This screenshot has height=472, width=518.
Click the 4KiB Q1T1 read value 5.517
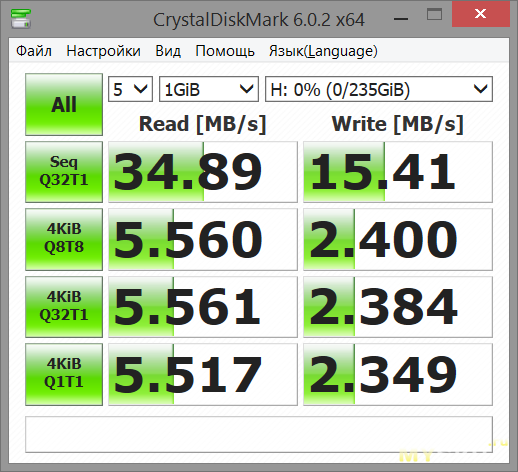(203, 374)
